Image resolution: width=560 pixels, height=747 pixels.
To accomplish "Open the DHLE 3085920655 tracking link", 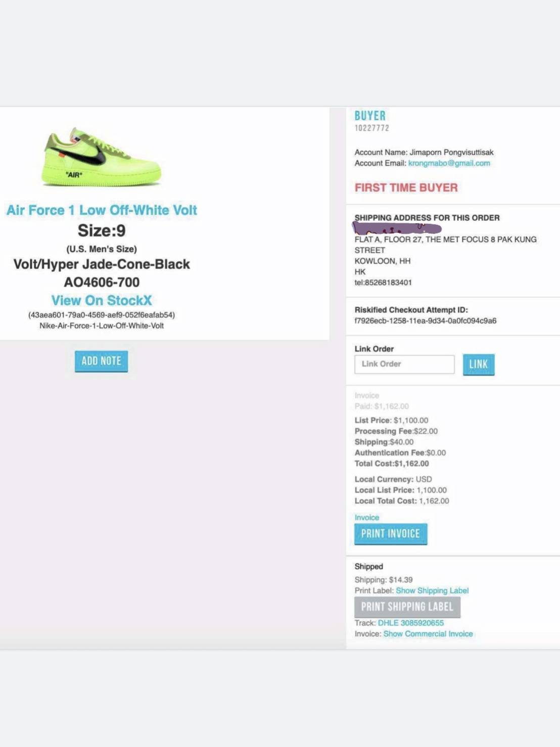I will click(411, 623).
